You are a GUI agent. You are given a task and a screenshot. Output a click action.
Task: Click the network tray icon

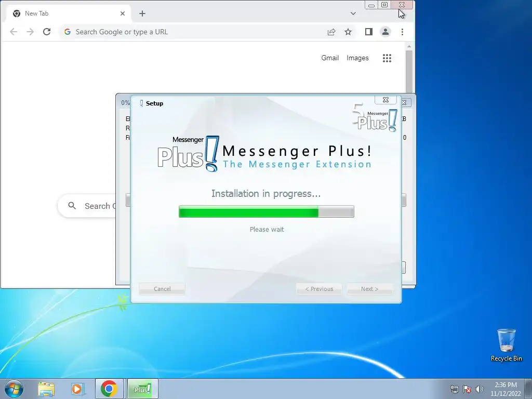click(454, 389)
